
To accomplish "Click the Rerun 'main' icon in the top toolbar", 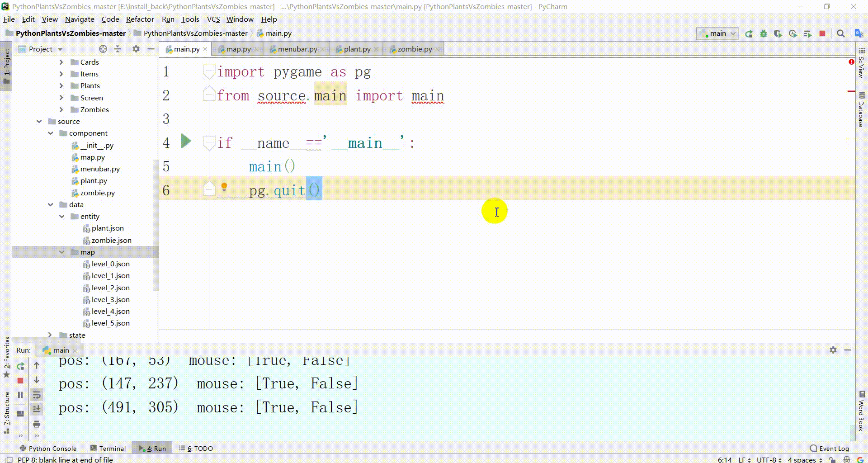I will [x=749, y=33].
